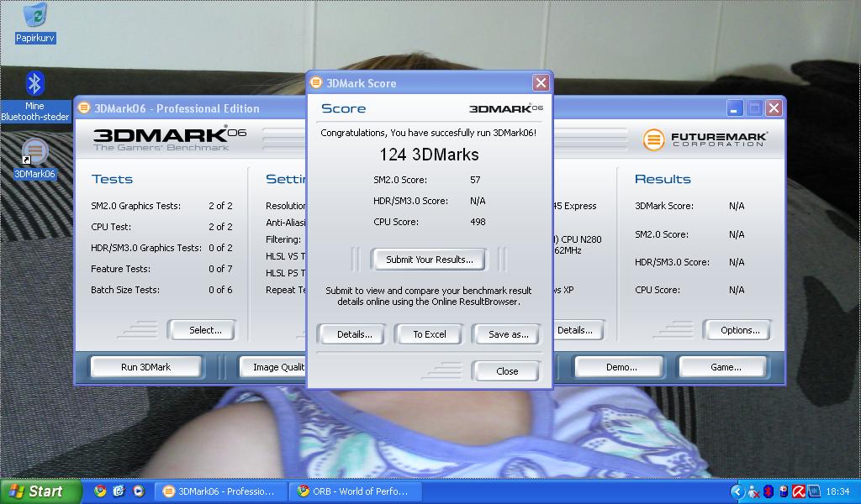The height and width of the screenshot is (504, 861).
Task: Click the Bluetooth icon in system tray
Action: (769, 491)
